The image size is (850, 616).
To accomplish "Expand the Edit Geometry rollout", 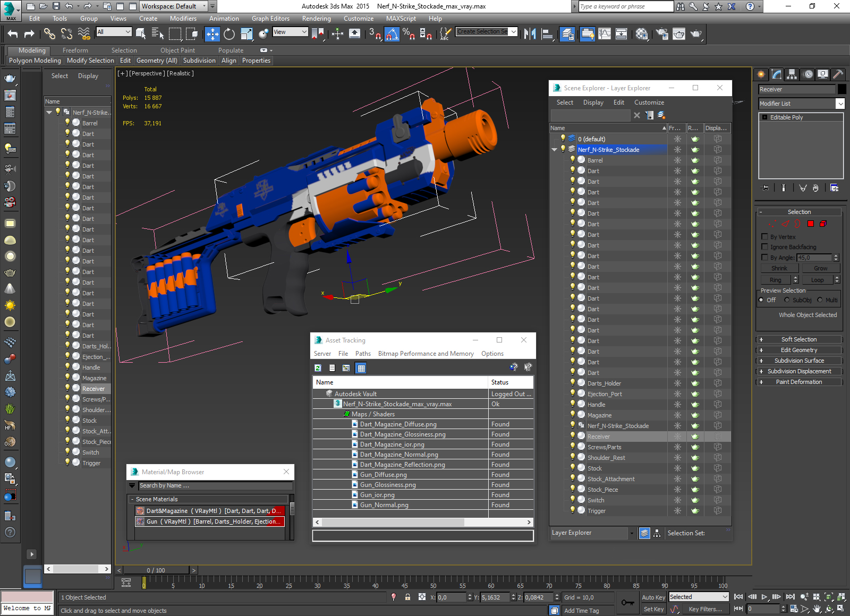I will (799, 350).
